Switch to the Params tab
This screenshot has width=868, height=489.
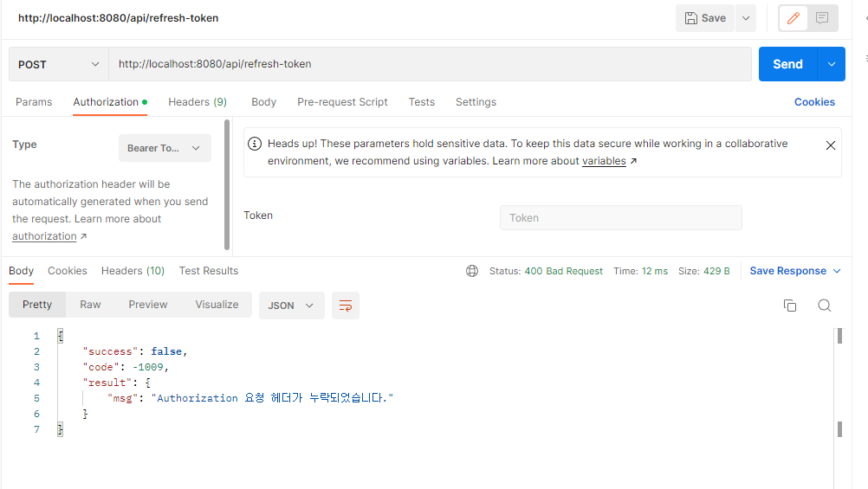pos(34,102)
